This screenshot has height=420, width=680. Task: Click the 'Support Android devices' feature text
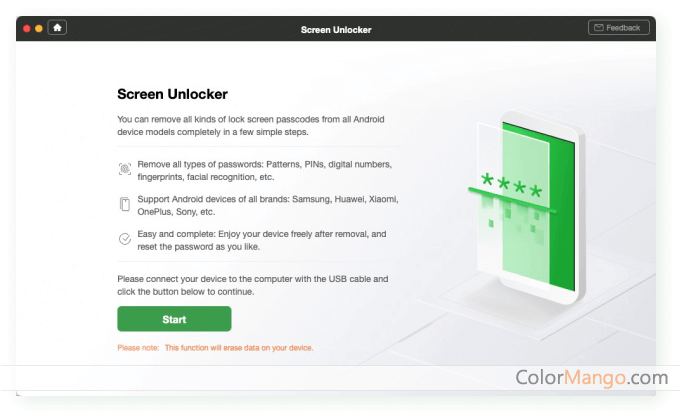tap(268, 205)
